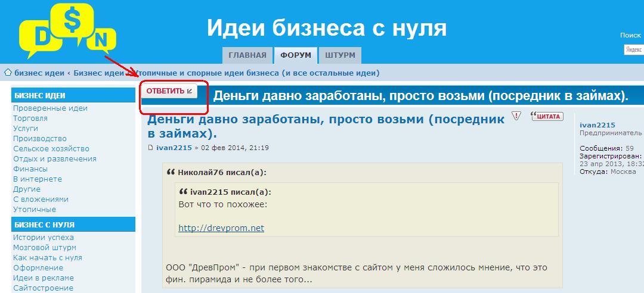
Task: Open 'Сельское хозяйство' sidebar category
Action: (x=51, y=148)
